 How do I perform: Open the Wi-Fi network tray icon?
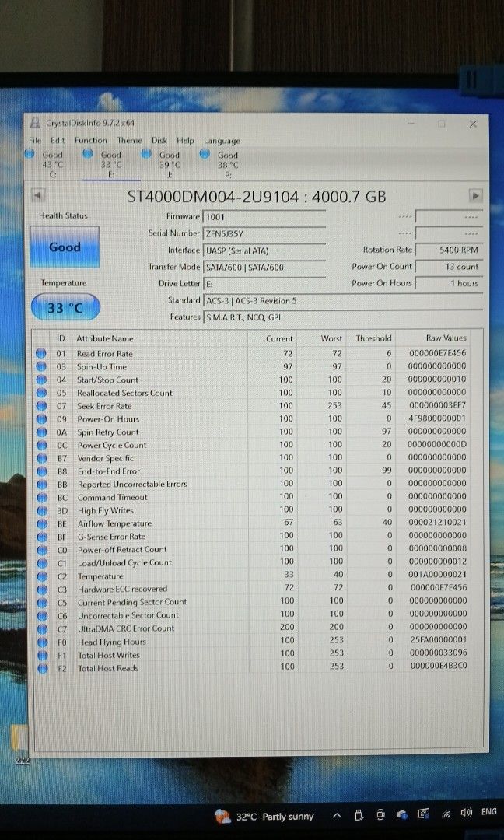(446, 814)
